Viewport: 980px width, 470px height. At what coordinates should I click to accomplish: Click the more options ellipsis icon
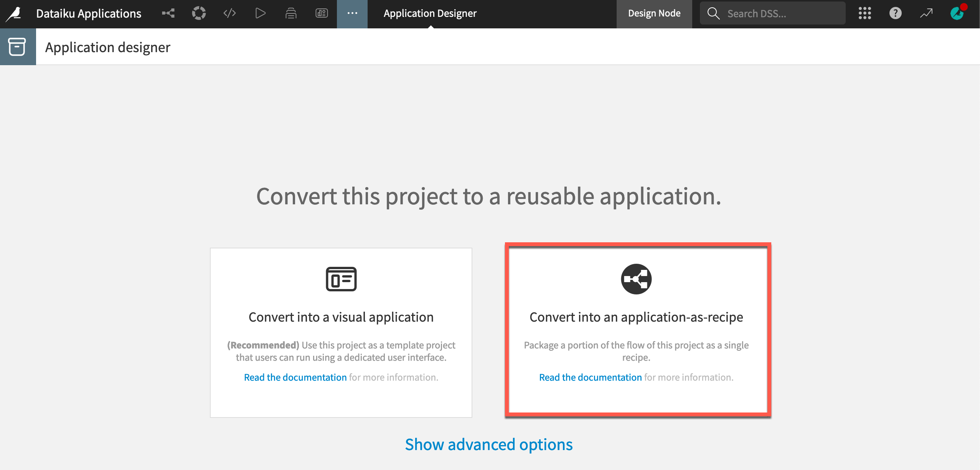(352, 14)
